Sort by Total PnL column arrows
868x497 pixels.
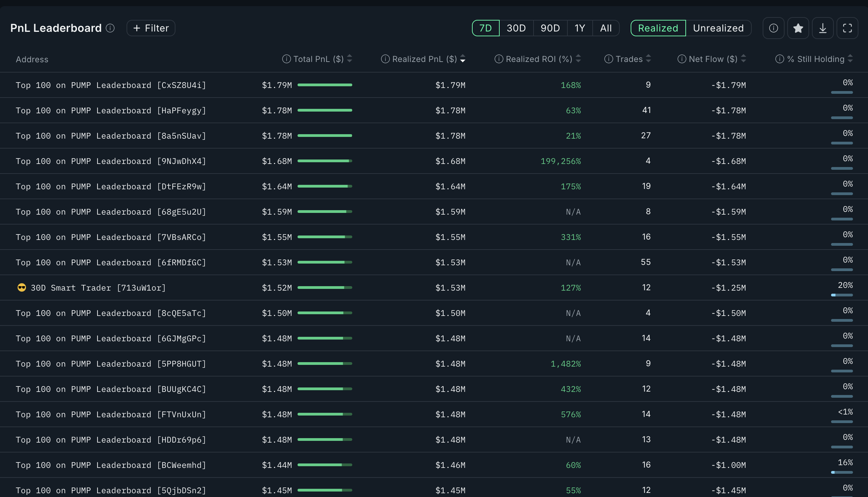click(x=350, y=59)
